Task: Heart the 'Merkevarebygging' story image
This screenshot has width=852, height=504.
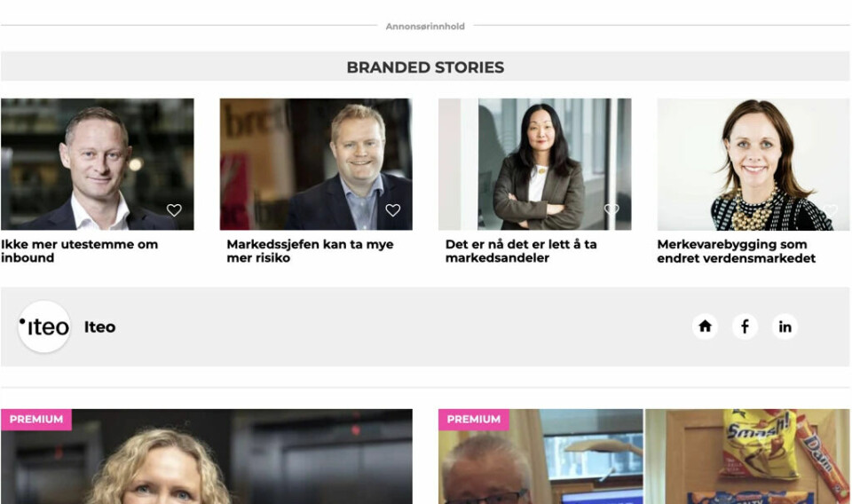Action: tap(831, 210)
